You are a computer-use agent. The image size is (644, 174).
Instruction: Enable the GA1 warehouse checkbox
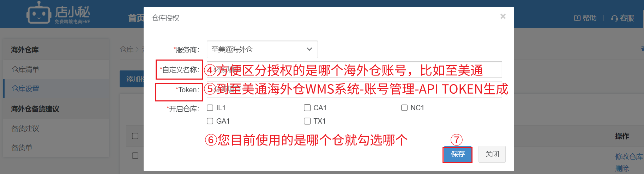click(x=210, y=121)
